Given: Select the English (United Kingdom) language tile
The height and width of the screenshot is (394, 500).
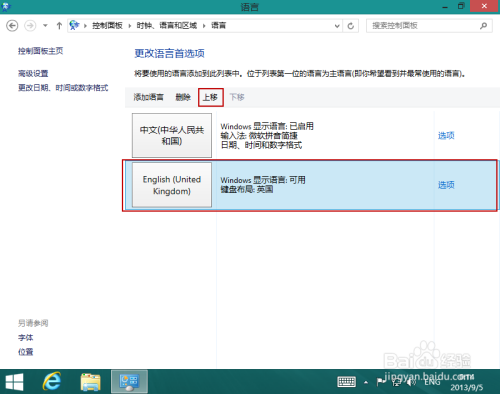Looking at the screenshot, I should click(172, 185).
